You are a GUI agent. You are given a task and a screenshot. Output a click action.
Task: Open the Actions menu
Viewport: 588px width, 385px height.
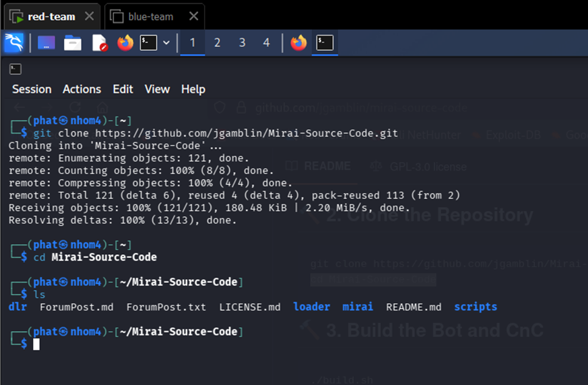point(82,90)
